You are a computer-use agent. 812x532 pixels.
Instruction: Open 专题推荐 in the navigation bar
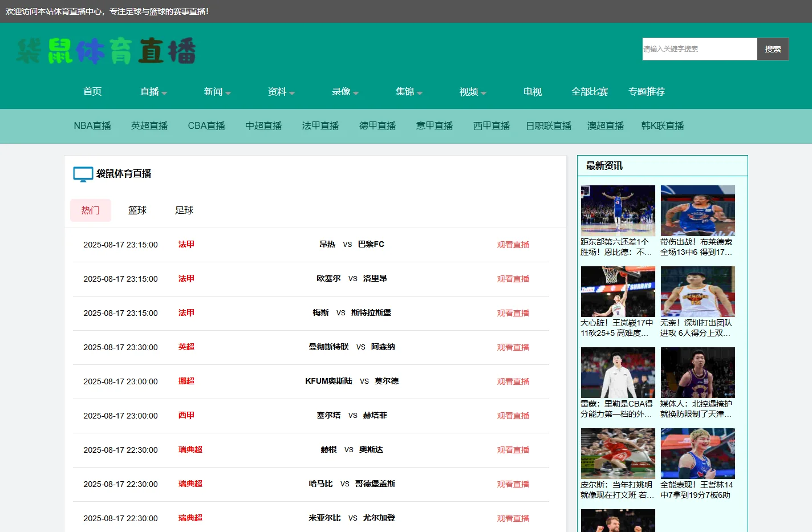647,92
